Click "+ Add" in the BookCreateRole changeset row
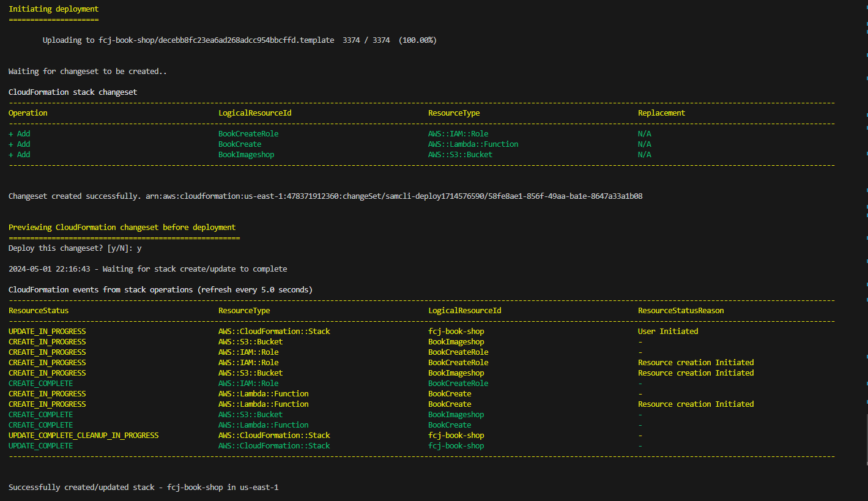The height and width of the screenshot is (501, 868). click(19, 134)
